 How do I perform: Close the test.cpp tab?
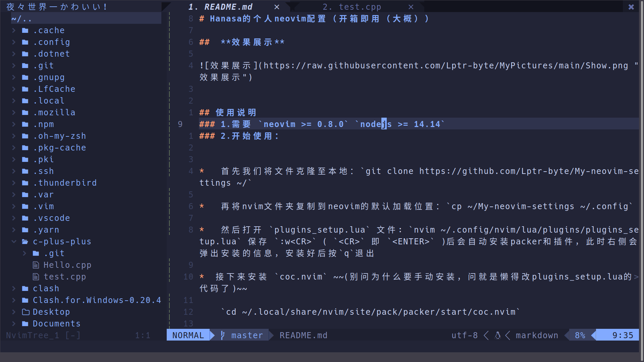411,7
